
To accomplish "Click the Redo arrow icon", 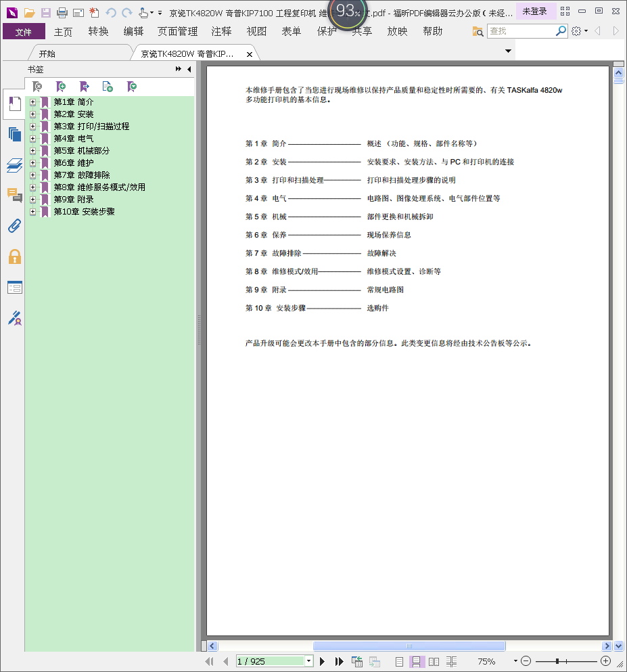I will [127, 13].
